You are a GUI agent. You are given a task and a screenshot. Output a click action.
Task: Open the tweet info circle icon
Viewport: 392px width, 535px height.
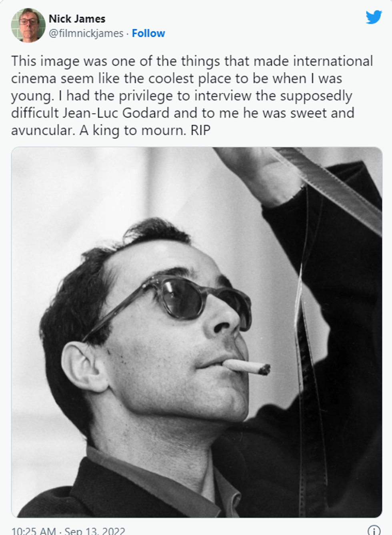click(374, 530)
